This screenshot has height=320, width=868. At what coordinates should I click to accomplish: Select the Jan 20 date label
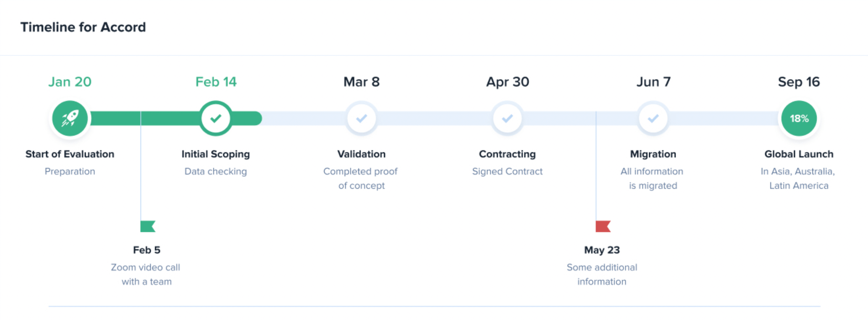click(70, 82)
